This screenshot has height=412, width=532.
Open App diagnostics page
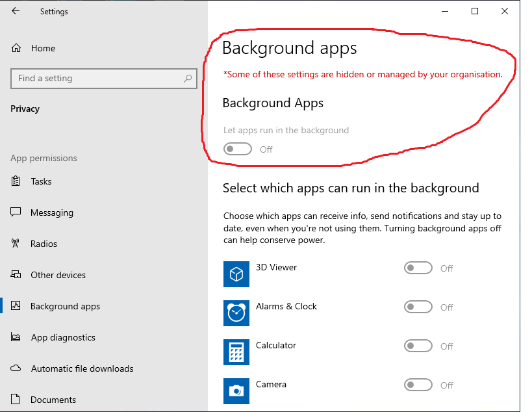pyautogui.click(x=63, y=337)
